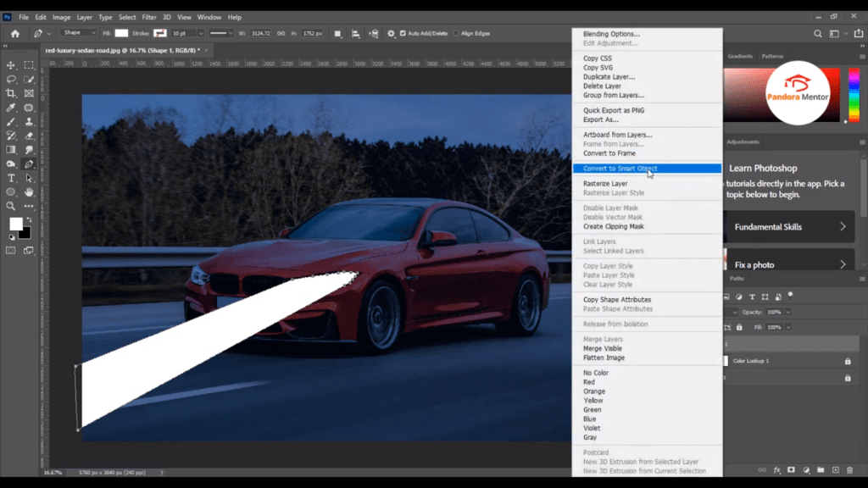Toggle the Color Lookup 1 layer lock

click(848, 361)
